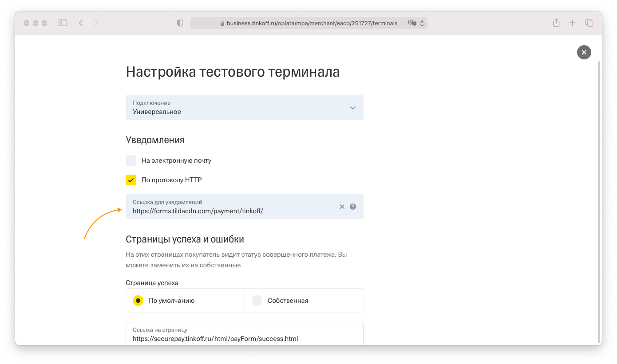Show tab overview icon

[589, 23]
